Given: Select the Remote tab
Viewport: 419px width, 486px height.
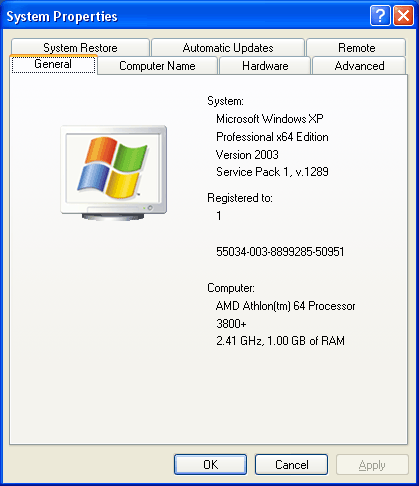Looking at the screenshot, I should tap(356, 47).
